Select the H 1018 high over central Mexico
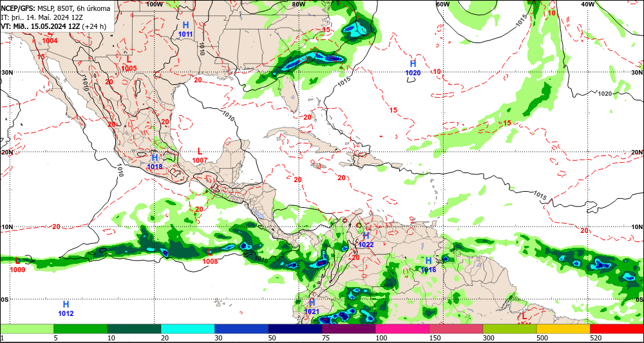 coord(155,162)
